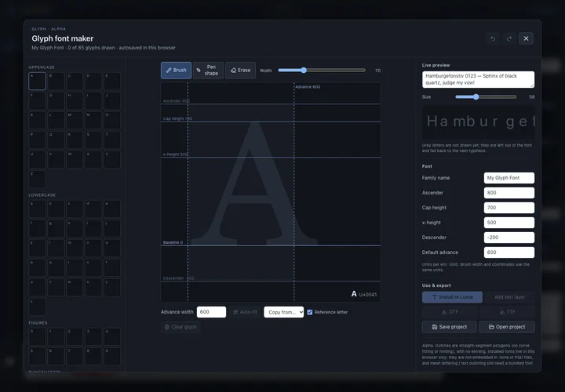Select the figure 4 glyph cell
Viewport: 565px width, 392px height.
112,336
